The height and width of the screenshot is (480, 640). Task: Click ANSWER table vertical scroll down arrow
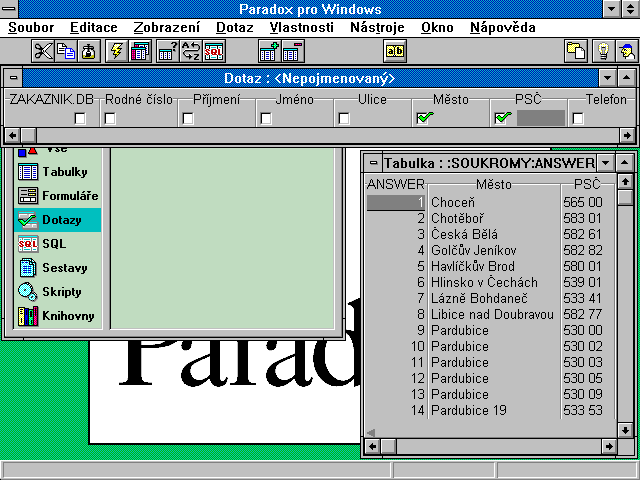point(625,429)
